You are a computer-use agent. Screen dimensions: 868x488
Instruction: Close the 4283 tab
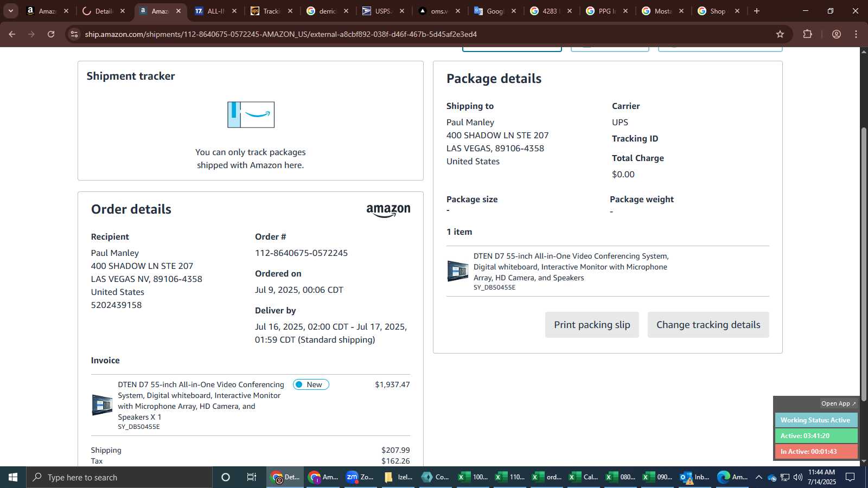tap(570, 11)
